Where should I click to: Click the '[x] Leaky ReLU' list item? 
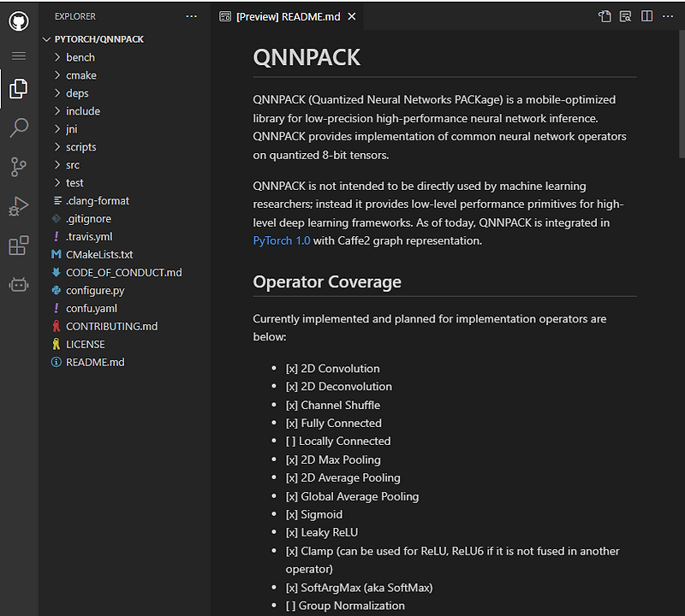322,532
